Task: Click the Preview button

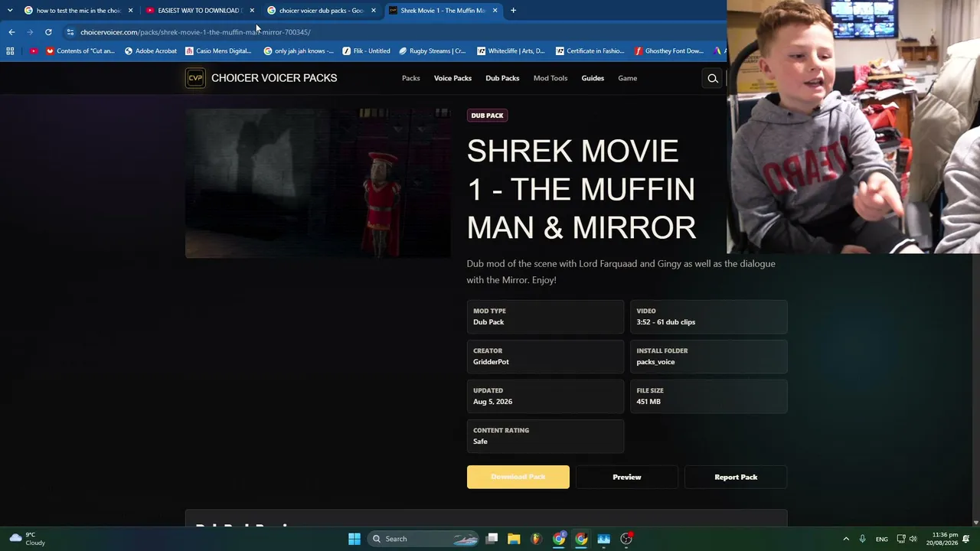Action: tap(627, 477)
